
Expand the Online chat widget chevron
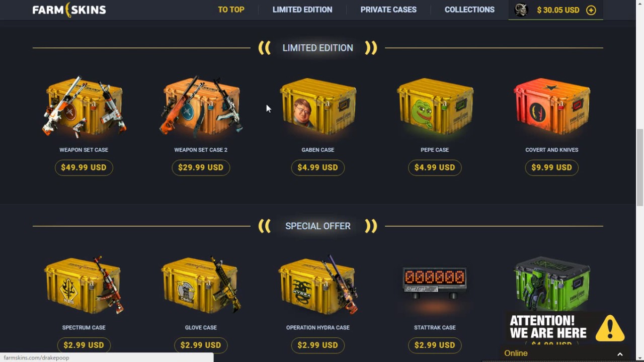pyautogui.click(x=620, y=354)
